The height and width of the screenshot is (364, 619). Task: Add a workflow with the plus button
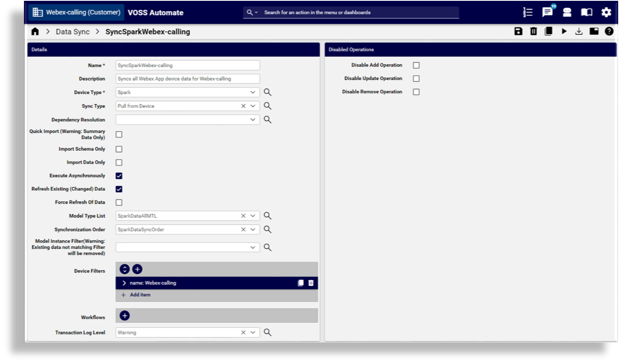[124, 315]
